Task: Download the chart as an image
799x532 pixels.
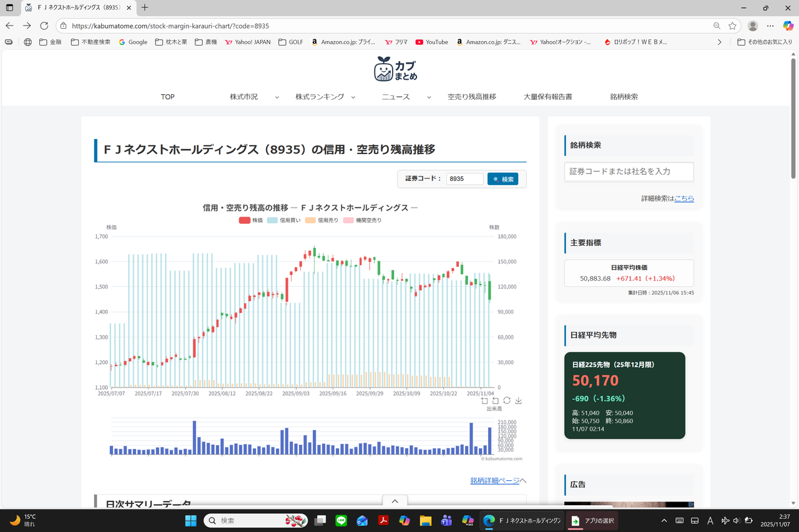Action: tap(518, 400)
